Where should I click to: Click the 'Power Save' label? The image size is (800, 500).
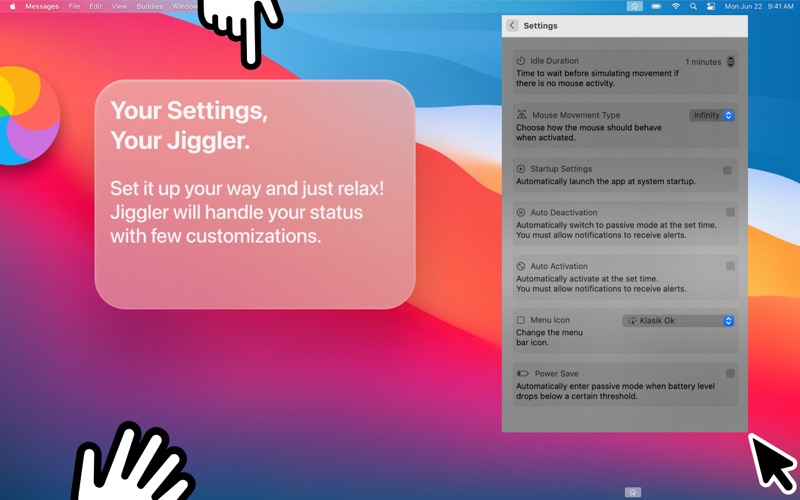click(x=556, y=373)
